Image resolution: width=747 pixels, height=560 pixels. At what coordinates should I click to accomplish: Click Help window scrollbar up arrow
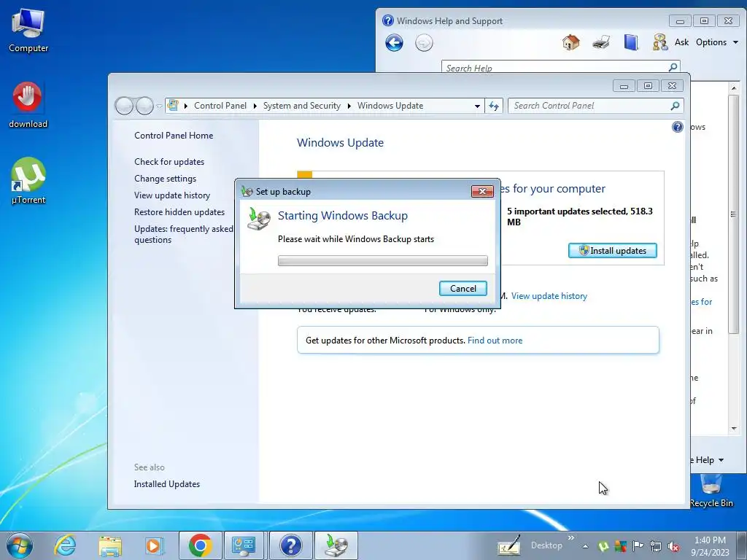pos(734,87)
